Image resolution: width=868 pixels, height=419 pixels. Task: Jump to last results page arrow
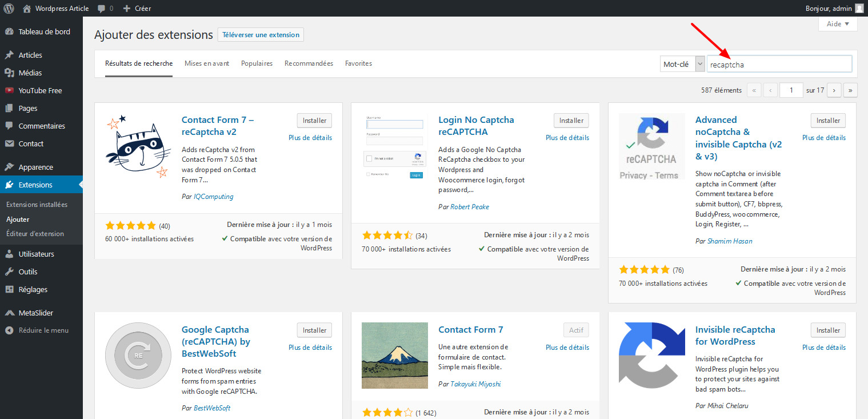pyautogui.click(x=850, y=90)
